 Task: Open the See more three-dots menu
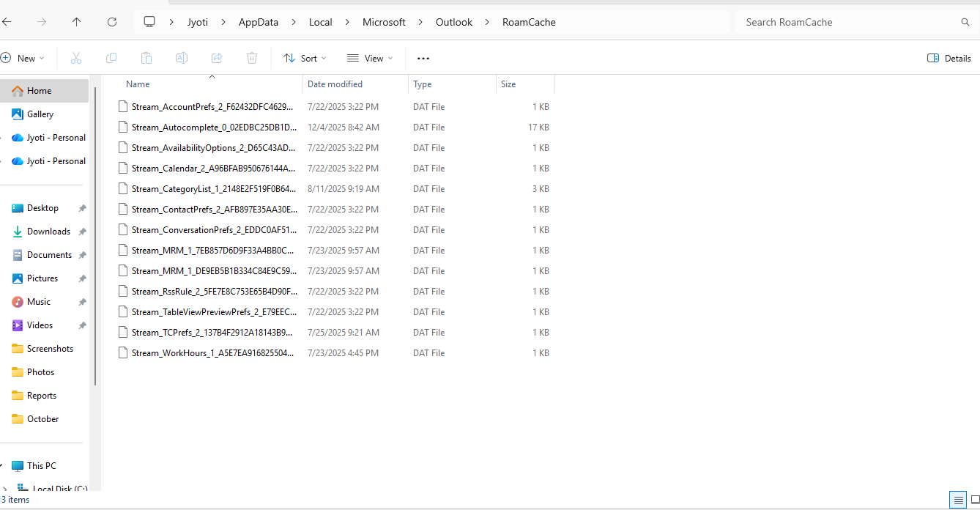coord(423,58)
